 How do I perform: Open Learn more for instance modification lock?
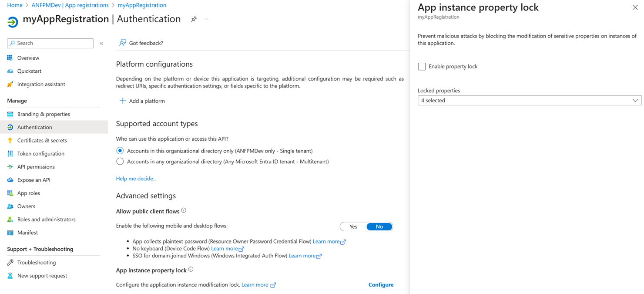pyautogui.click(x=258, y=285)
